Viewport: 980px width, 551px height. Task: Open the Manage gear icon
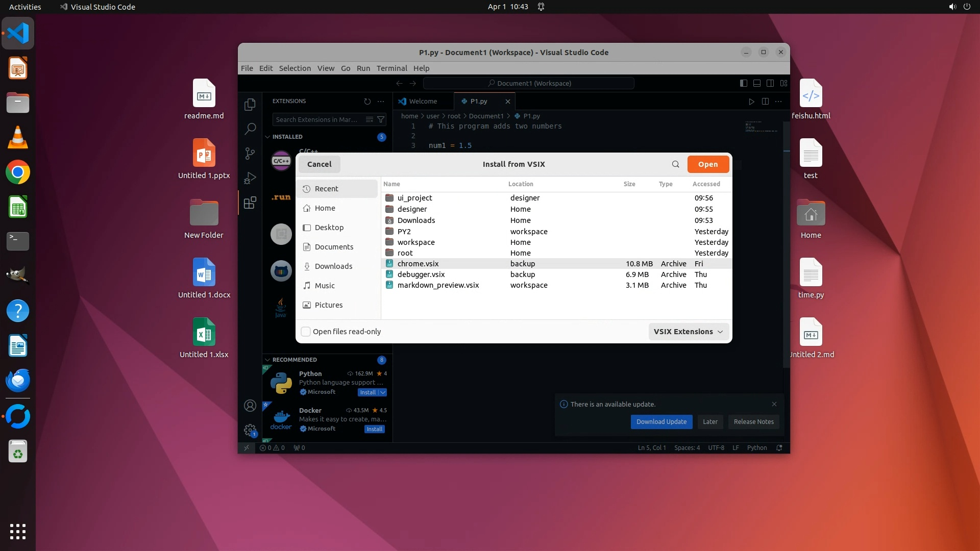coord(250,430)
